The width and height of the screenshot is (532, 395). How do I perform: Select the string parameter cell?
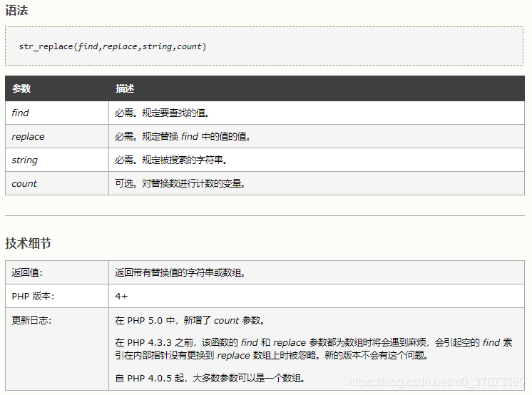coord(57,160)
